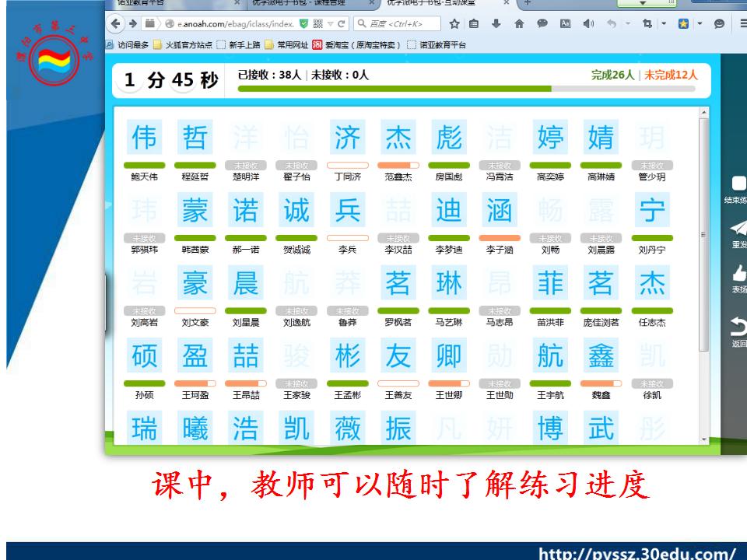Select student tile 鲍天伟
This screenshot has width=747, height=560.
coord(144,148)
